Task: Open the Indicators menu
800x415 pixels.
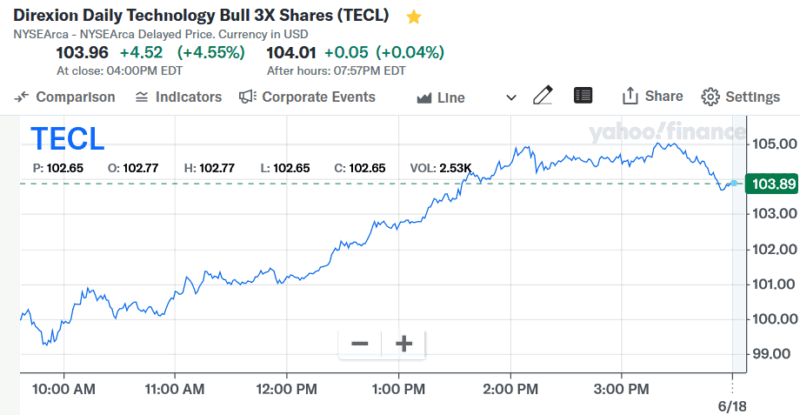Action: (178, 97)
